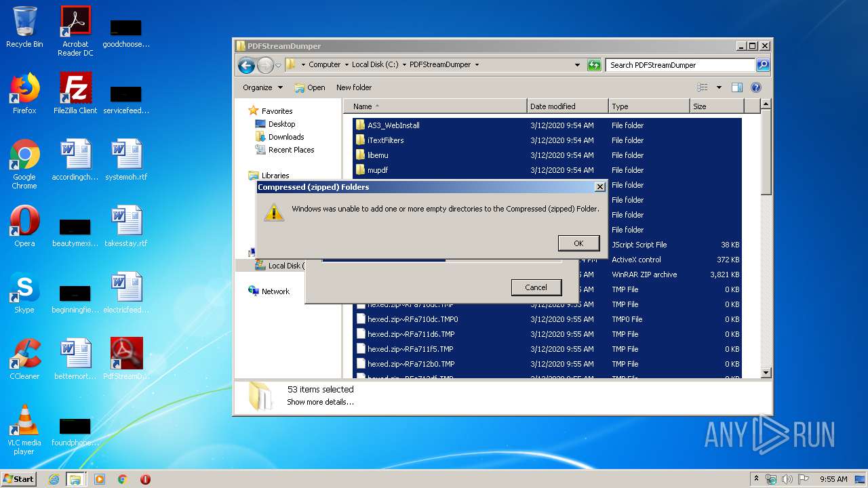Toggle the preview pane
The width and height of the screenshot is (868, 488).
tap(737, 87)
